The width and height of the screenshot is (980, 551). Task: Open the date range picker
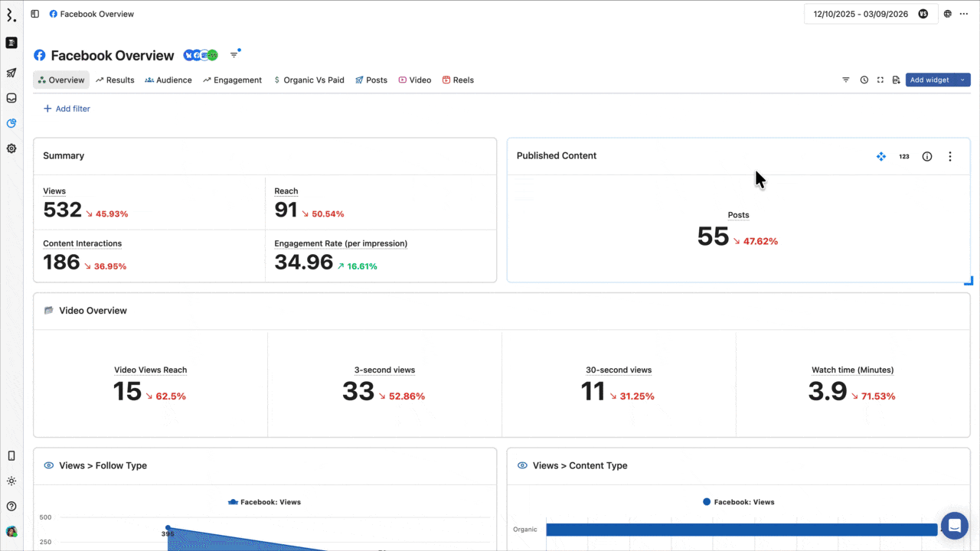[862, 14]
